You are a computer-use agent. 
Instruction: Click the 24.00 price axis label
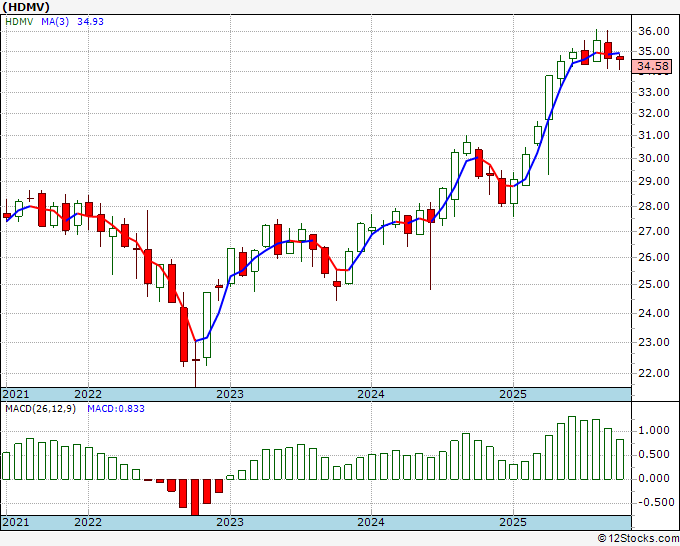point(654,313)
